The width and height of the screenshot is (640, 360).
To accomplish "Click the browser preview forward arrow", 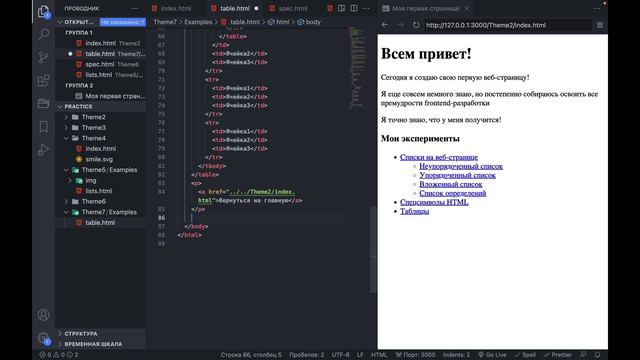I will click(400, 25).
